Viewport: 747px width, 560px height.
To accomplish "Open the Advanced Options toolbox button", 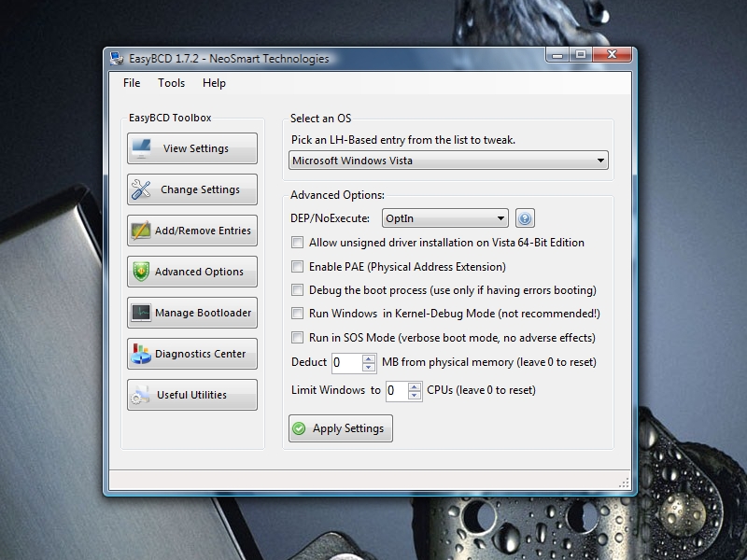I will coord(192,272).
